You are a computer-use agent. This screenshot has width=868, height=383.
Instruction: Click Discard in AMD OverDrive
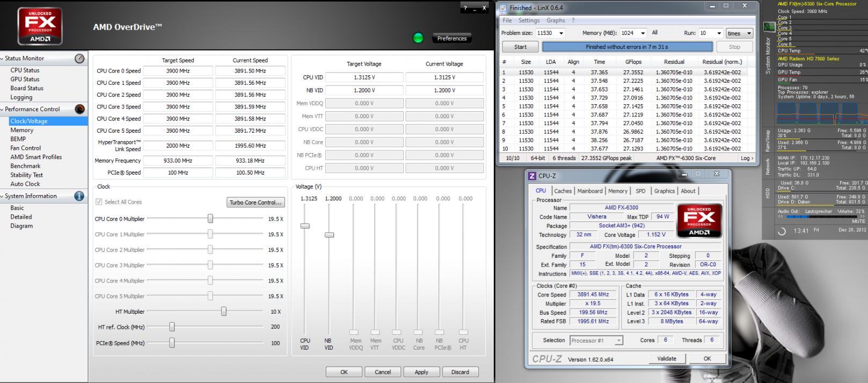(460, 372)
